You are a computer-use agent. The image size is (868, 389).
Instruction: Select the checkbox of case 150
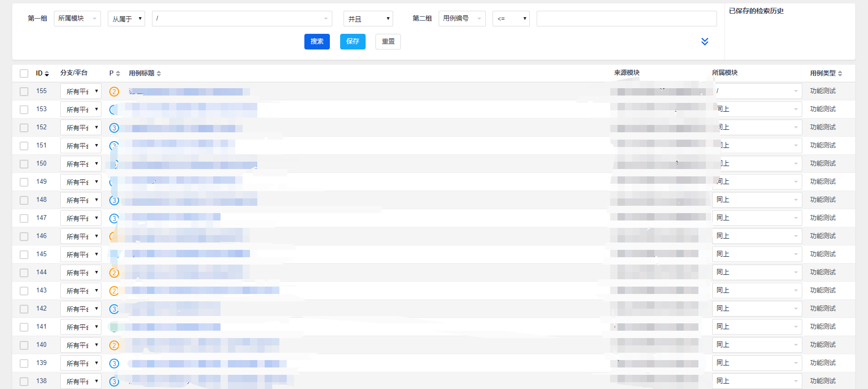pyautogui.click(x=24, y=164)
